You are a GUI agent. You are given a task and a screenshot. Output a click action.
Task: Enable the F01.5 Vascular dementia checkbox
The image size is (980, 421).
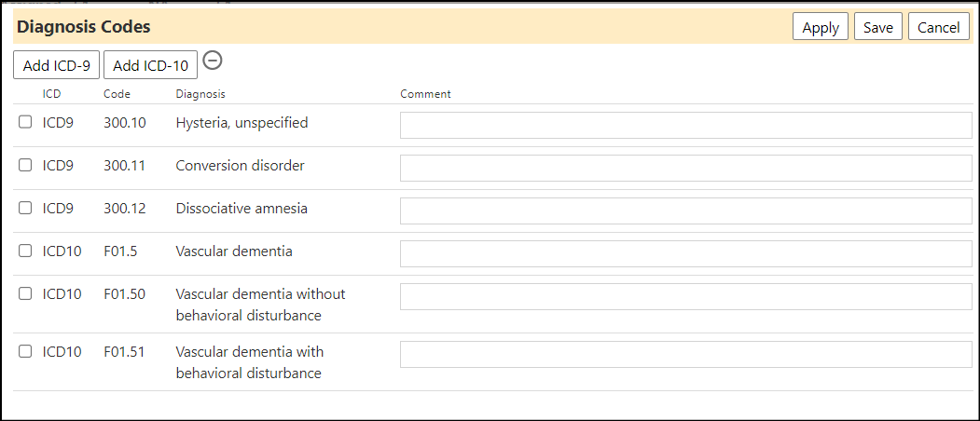(25, 251)
